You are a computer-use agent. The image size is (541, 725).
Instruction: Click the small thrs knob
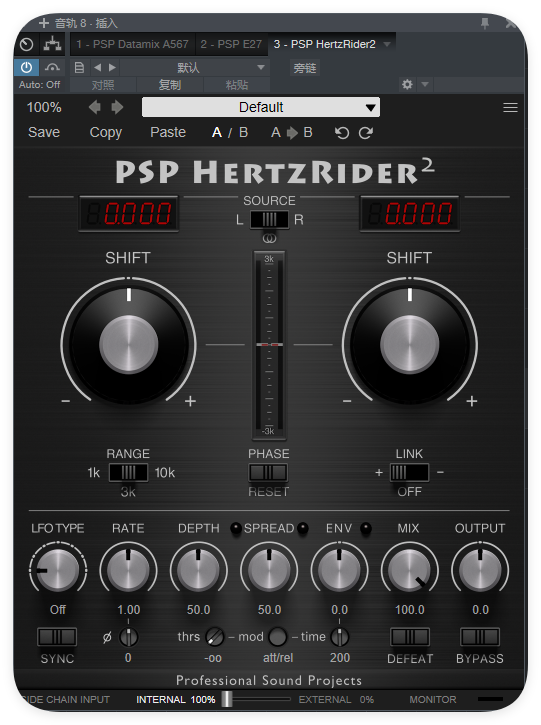click(x=214, y=637)
